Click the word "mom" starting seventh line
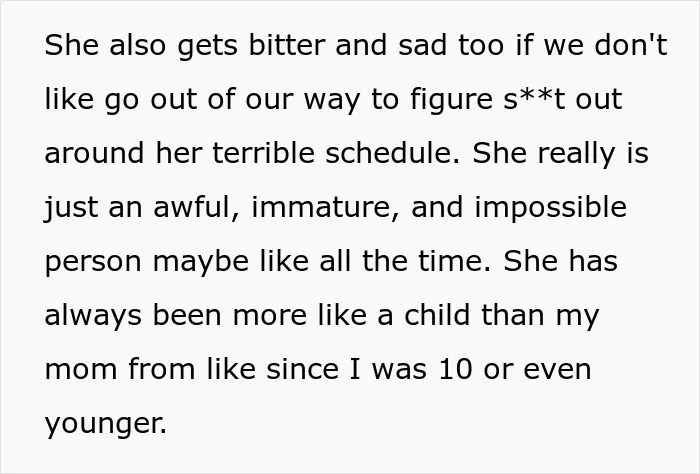Viewport: 700px width, 474px height. [81, 370]
